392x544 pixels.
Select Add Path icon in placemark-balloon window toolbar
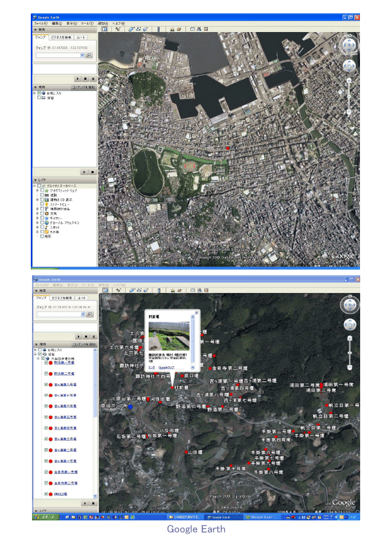coord(139,290)
